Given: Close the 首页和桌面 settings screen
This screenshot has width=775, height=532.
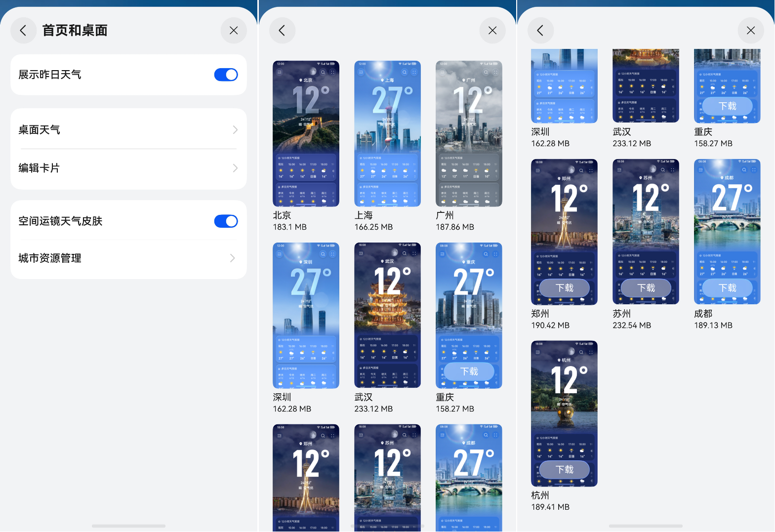Looking at the screenshot, I should point(234,31).
